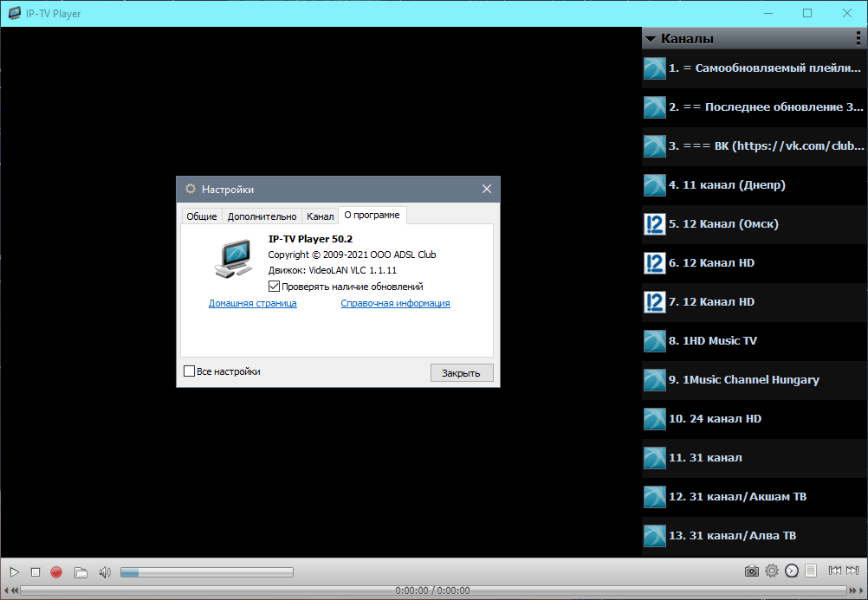Open settings via the toolbar gear icon
The height and width of the screenshot is (600, 868).
click(772, 571)
